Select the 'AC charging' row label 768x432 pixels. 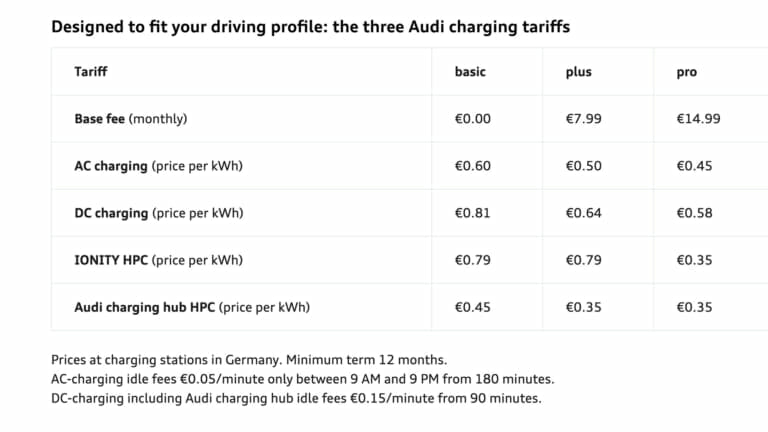click(x=158, y=166)
